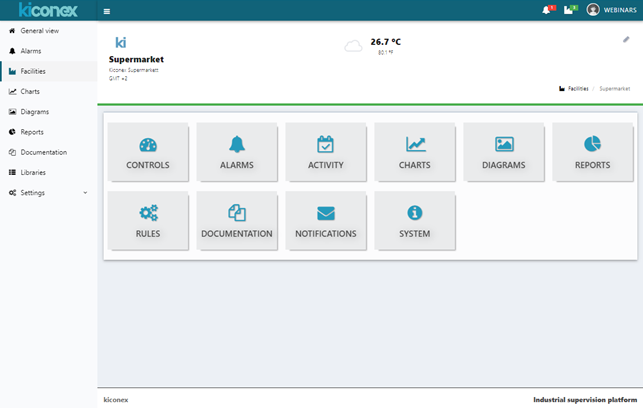Viewport: 643px width, 408px height.
Task: Click the kiconex logo
Action: [48, 10]
